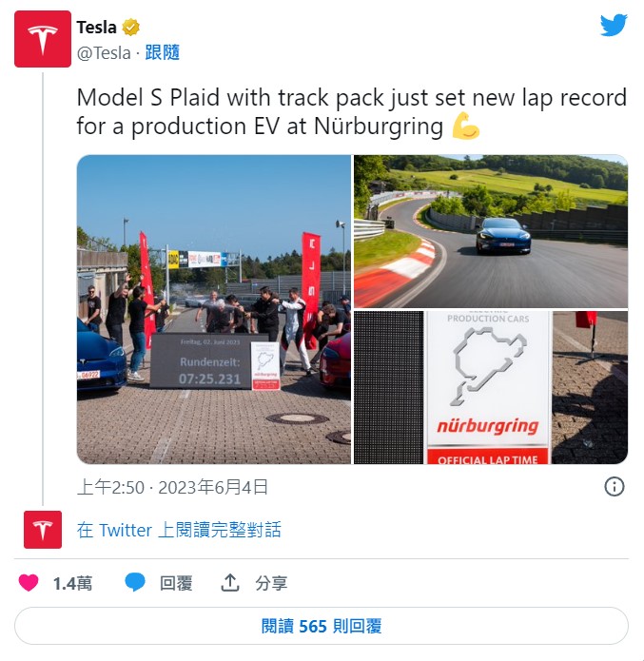Click the small Tesla avatar by the conversation link

[43, 530]
